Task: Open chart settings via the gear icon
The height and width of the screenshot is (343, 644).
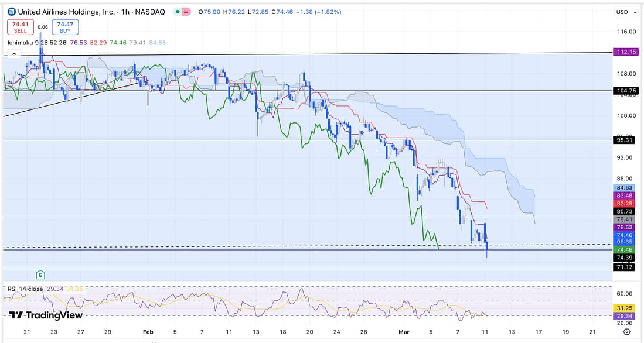Action: (626, 332)
